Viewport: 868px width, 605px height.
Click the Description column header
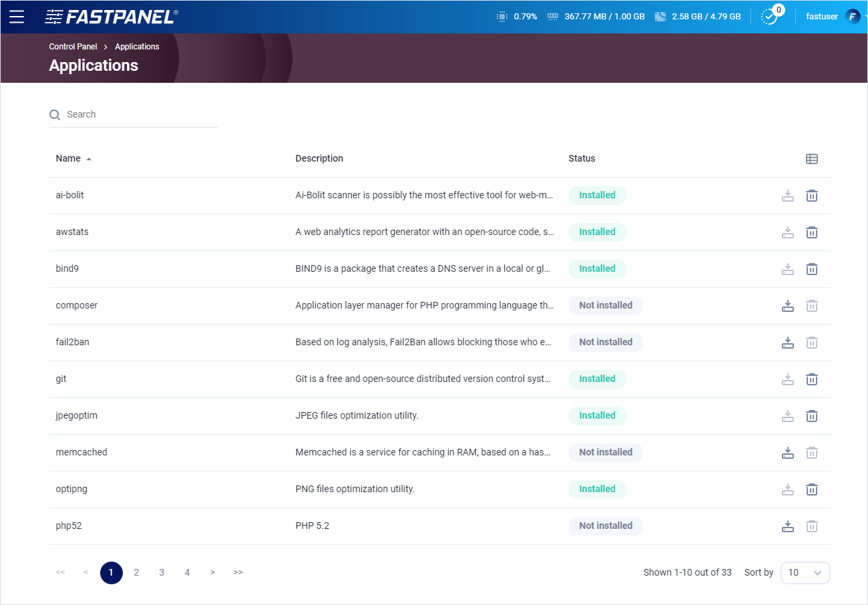click(x=319, y=158)
